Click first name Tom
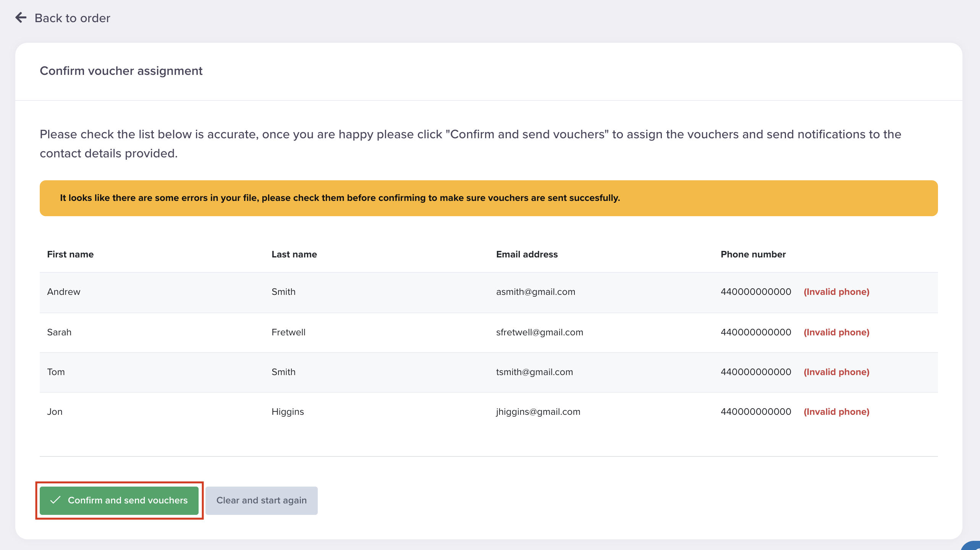The width and height of the screenshot is (980, 550). point(56,372)
